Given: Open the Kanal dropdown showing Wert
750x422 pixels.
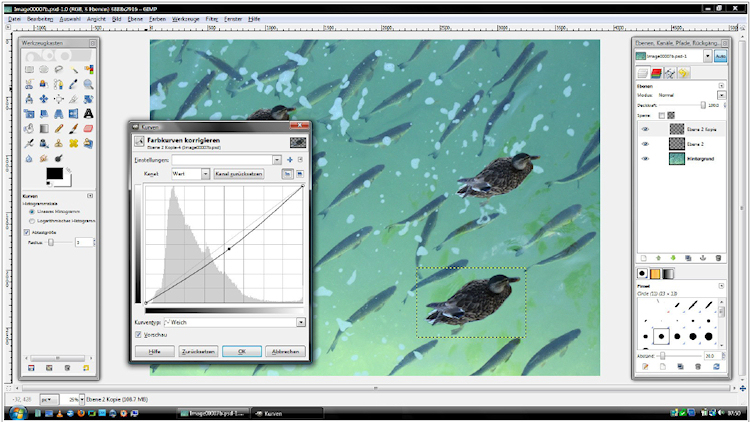Looking at the screenshot, I should click(x=188, y=174).
